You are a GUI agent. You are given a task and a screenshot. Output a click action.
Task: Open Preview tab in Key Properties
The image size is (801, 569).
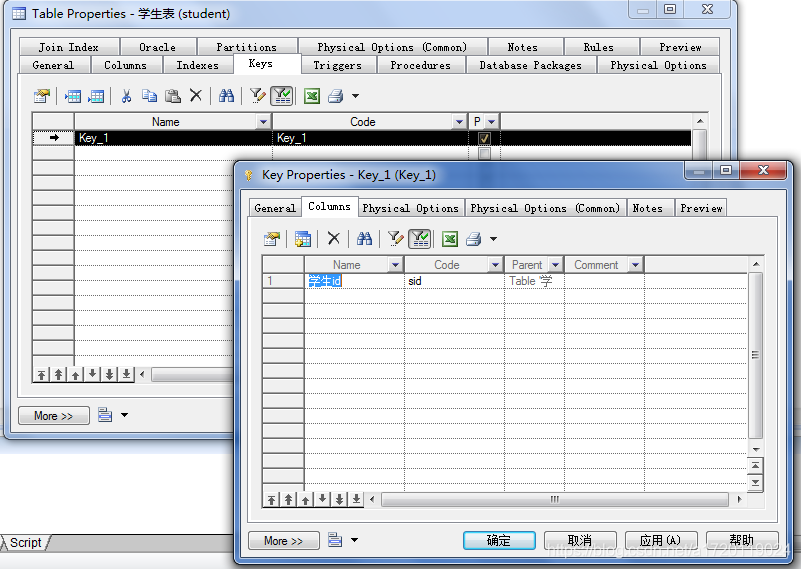click(x=701, y=208)
